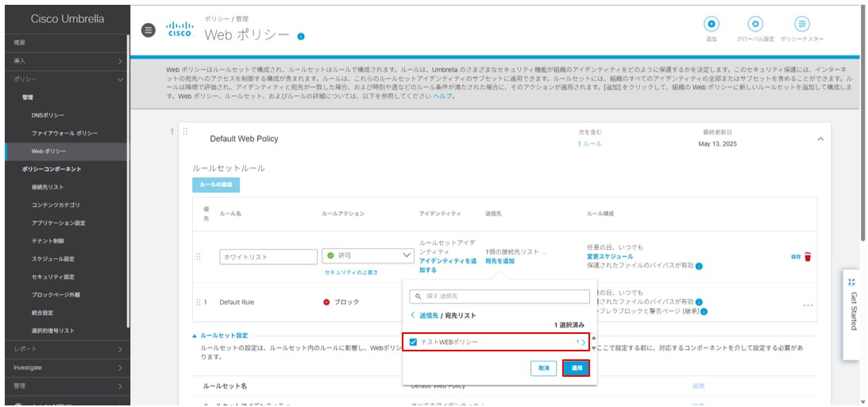Click the drag handle of Default Rule row

(199, 302)
